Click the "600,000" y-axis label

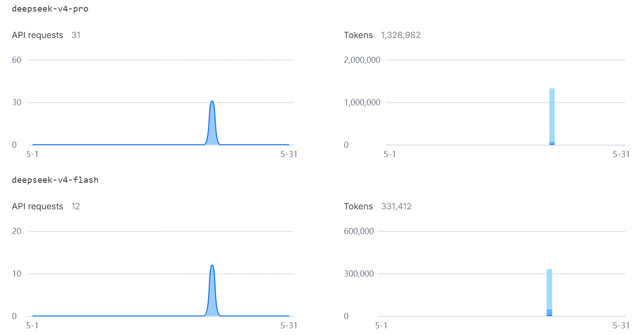coord(359,231)
